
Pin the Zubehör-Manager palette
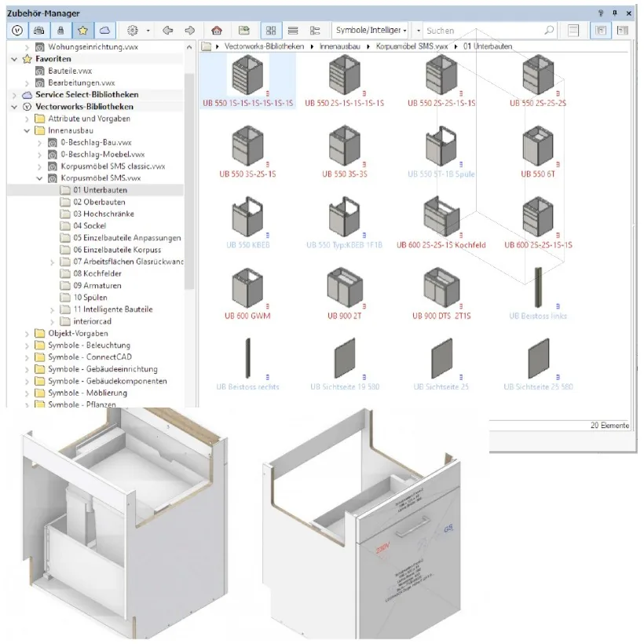pyautogui.click(x=615, y=13)
